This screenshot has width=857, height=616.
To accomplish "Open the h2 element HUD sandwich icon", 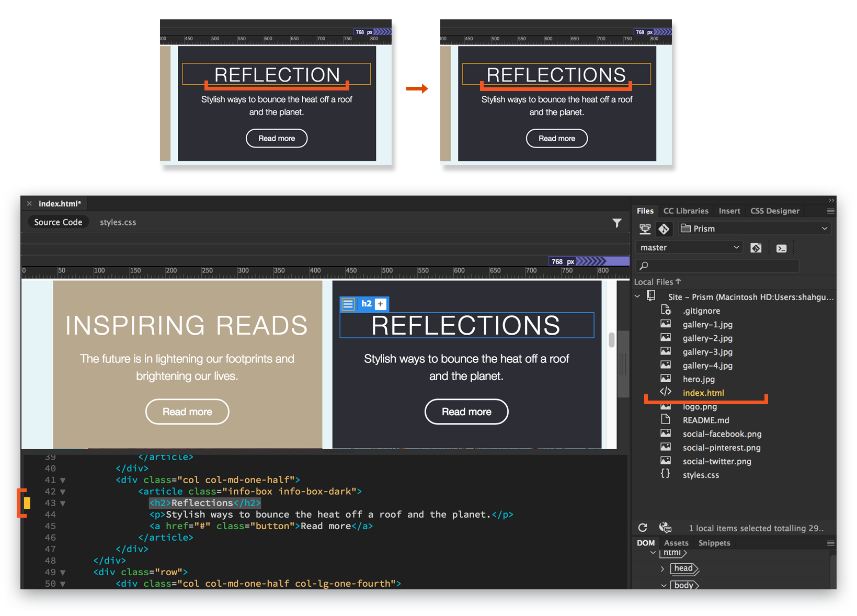I will click(x=348, y=304).
